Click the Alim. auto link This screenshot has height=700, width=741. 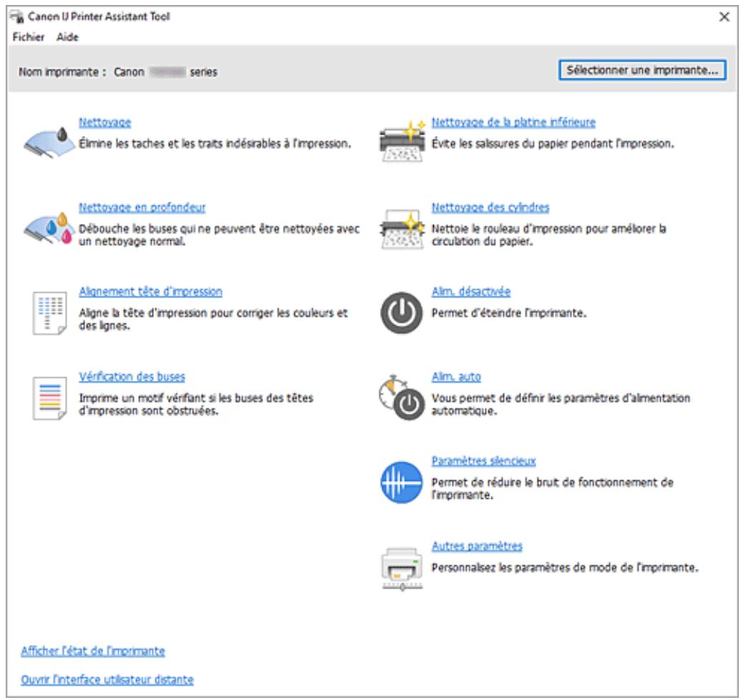pos(457,376)
